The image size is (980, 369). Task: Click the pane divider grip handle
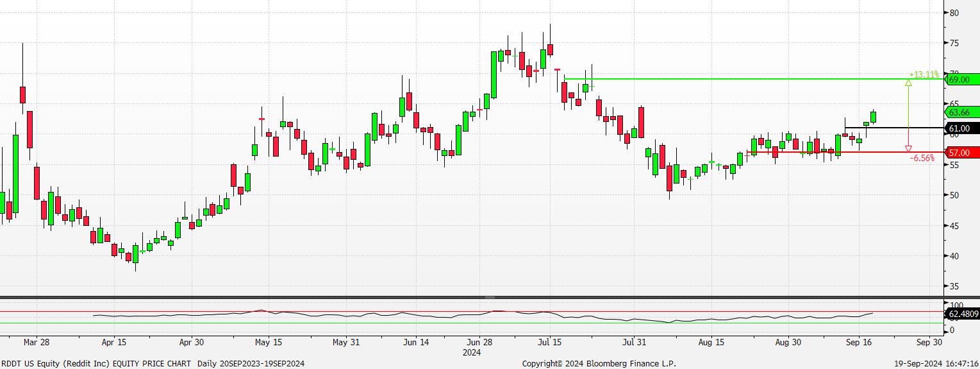pyautogui.click(x=490, y=298)
